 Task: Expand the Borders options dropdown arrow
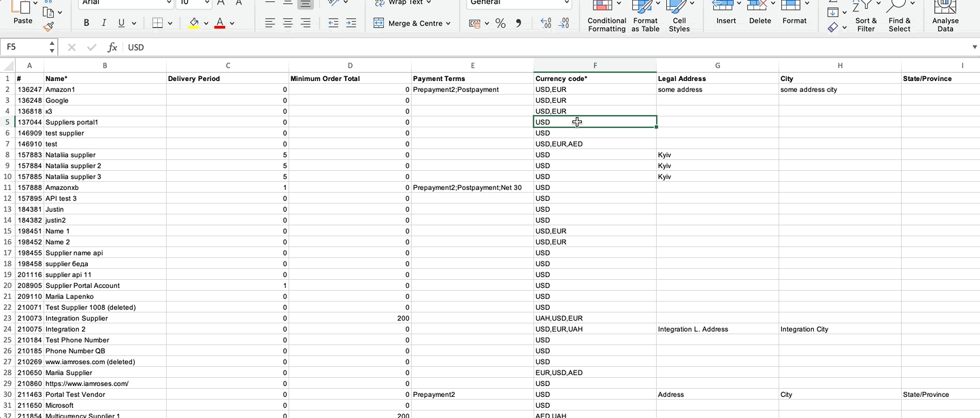click(x=169, y=23)
